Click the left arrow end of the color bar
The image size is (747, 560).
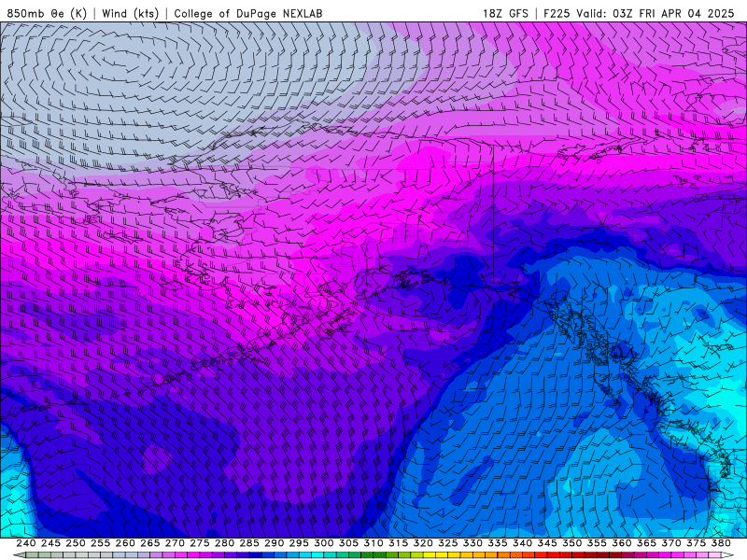[20, 555]
